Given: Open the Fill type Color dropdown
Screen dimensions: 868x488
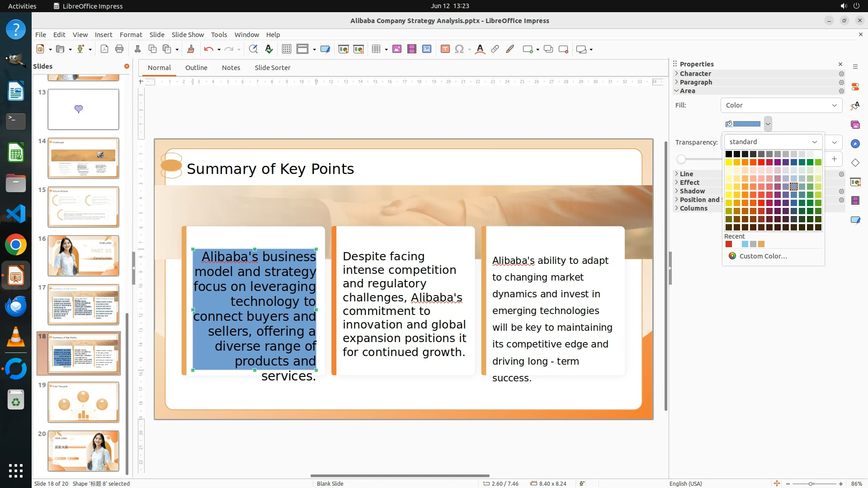Looking at the screenshot, I should point(781,105).
